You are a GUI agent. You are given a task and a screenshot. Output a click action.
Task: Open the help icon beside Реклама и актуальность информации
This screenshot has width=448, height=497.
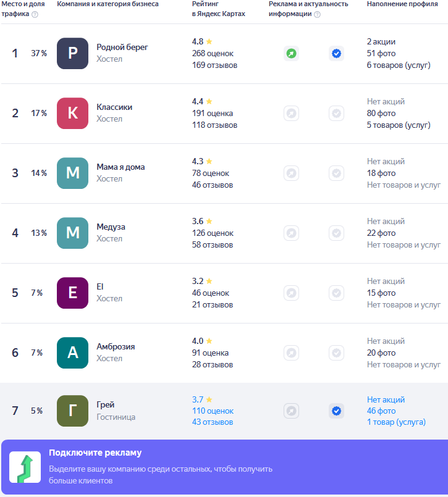point(317,14)
